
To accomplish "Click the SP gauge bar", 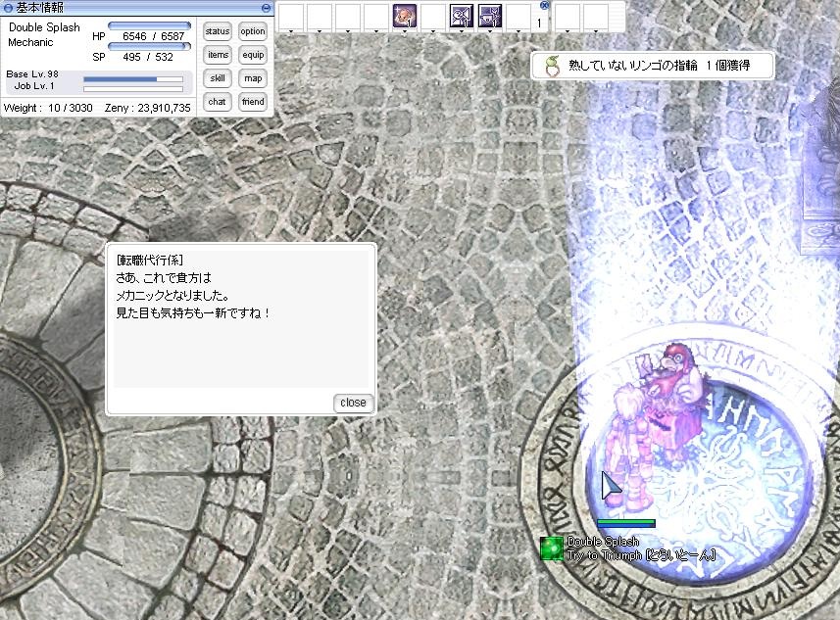I will tap(149, 46).
